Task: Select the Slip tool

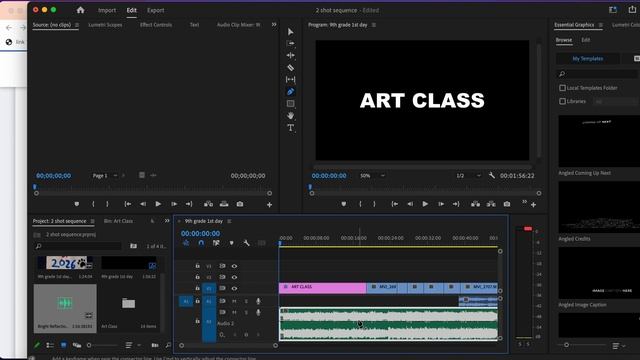Action: click(x=291, y=79)
